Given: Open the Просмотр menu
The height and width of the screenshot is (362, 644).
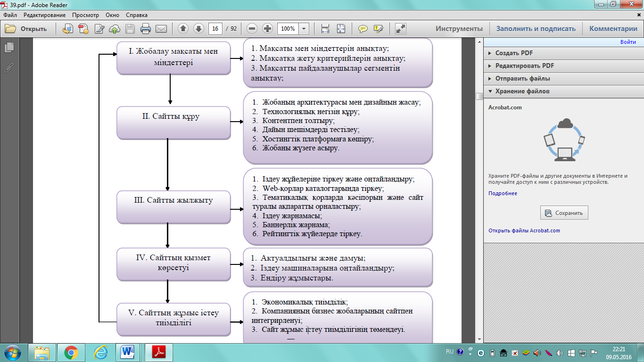Looking at the screenshot, I should [x=86, y=15].
